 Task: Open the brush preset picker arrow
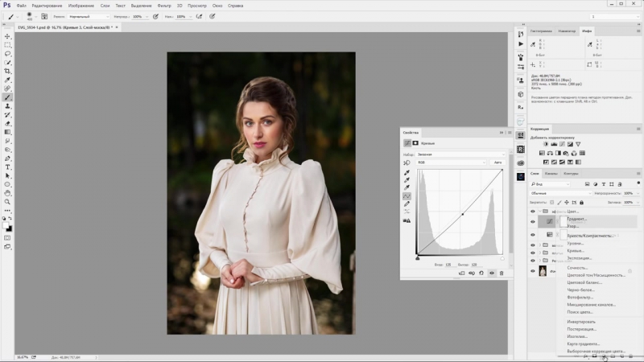35,17
